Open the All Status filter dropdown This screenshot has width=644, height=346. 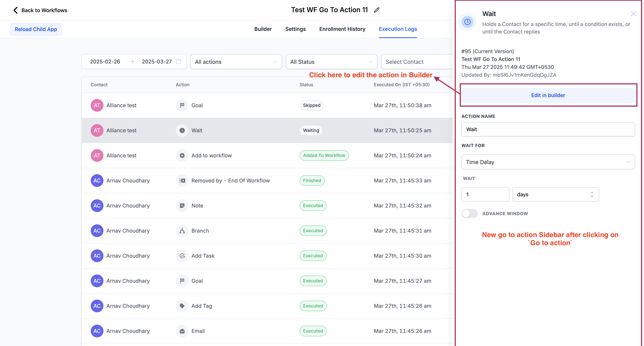pos(331,62)
